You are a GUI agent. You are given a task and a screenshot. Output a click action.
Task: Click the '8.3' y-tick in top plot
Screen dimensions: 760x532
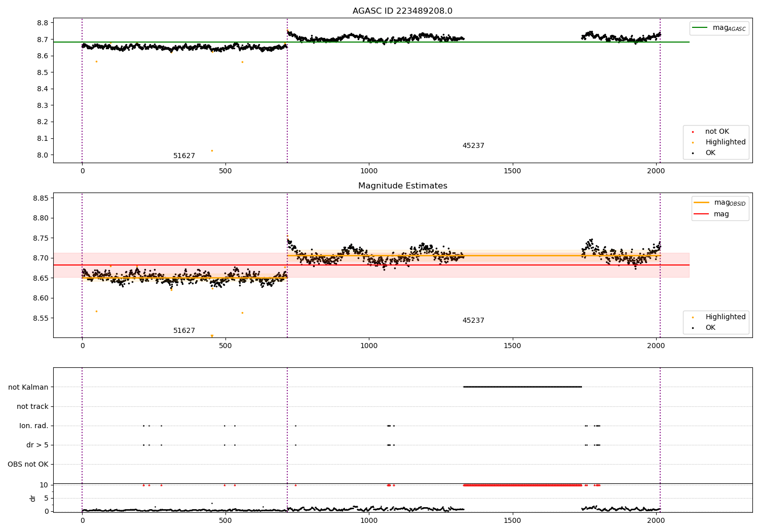click(x=43, y=105)
